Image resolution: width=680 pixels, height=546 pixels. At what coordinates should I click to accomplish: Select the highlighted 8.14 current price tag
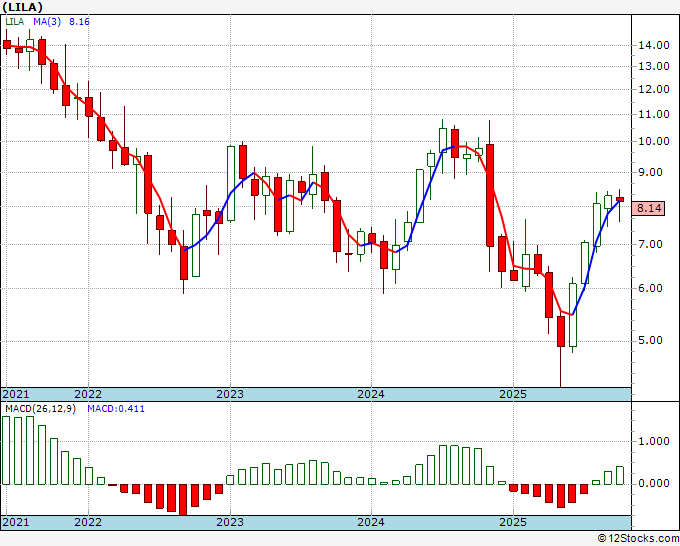point(648,208)
